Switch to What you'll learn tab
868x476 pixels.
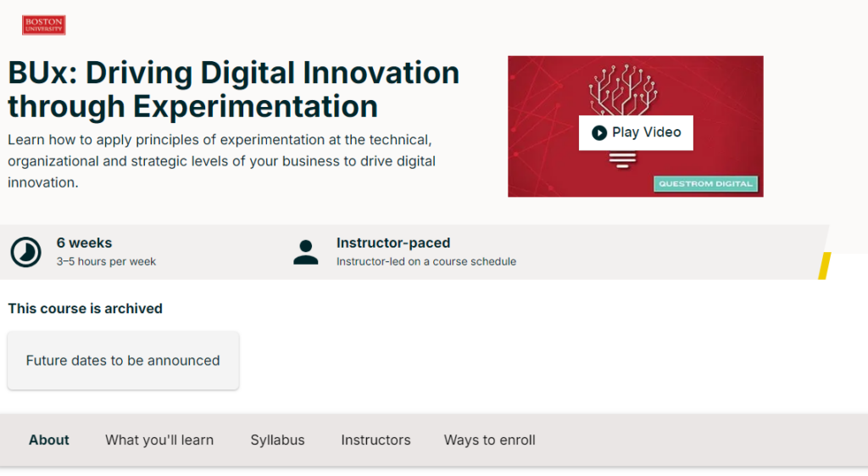(159, 440)
